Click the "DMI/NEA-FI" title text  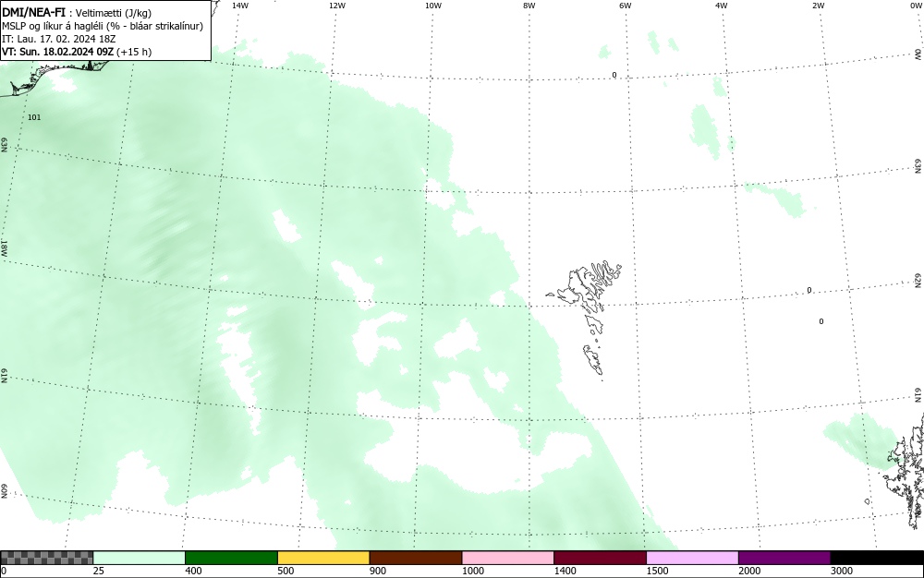pyautogui.click(x=32, y=13)
